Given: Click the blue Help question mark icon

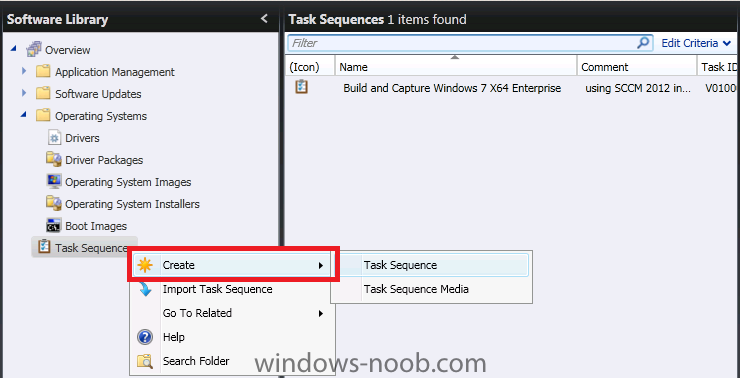Looking at the screenshot, I should click(145, 337).
